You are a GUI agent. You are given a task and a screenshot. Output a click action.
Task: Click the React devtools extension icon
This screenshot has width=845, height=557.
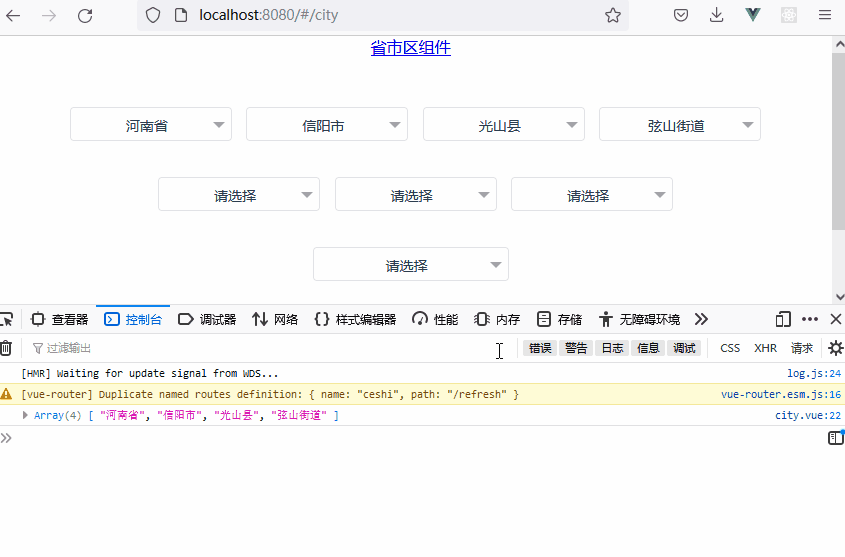789,15
